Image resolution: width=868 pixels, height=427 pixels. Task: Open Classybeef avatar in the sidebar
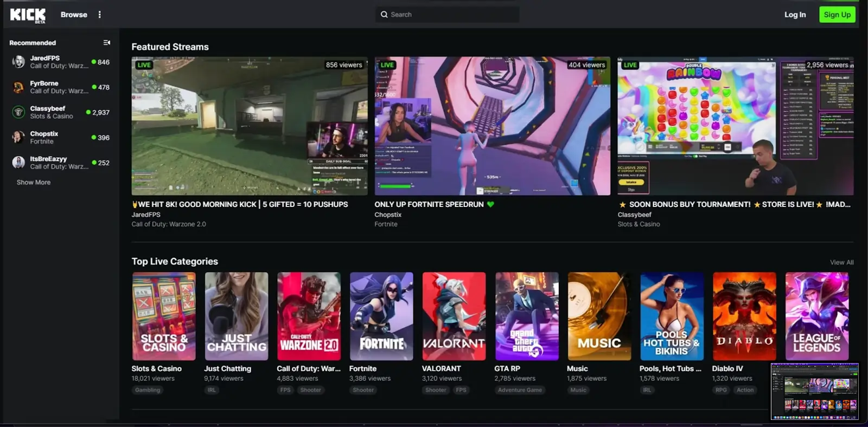pyautogui.click(x=18, y=112)
